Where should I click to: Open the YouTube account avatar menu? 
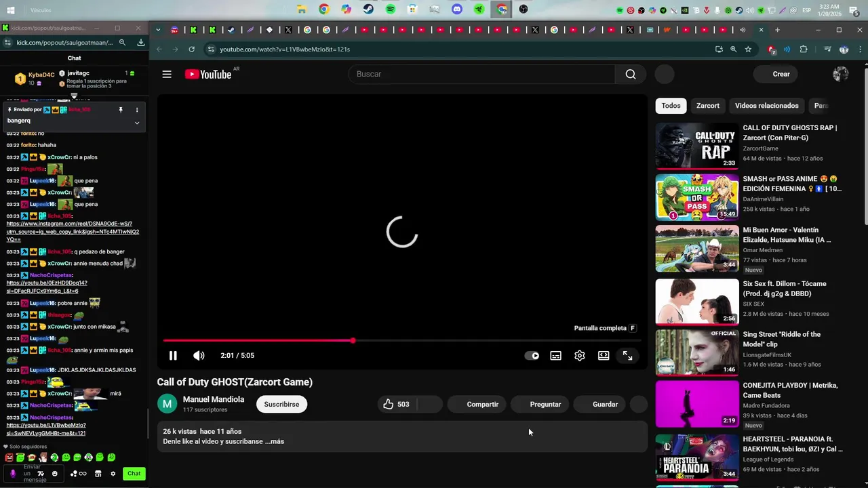(x=840, y=74)
